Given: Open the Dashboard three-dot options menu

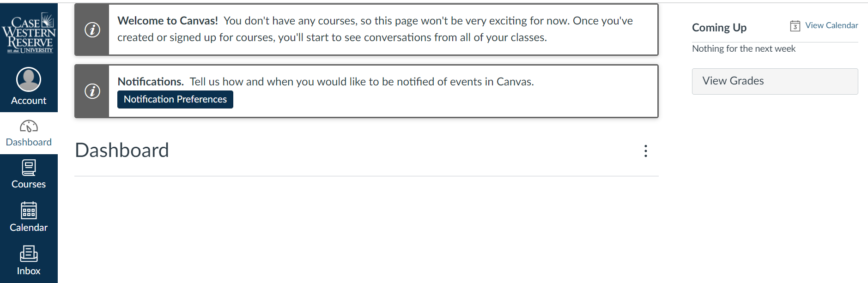Looking at the screenshot, I should [645, 151].
